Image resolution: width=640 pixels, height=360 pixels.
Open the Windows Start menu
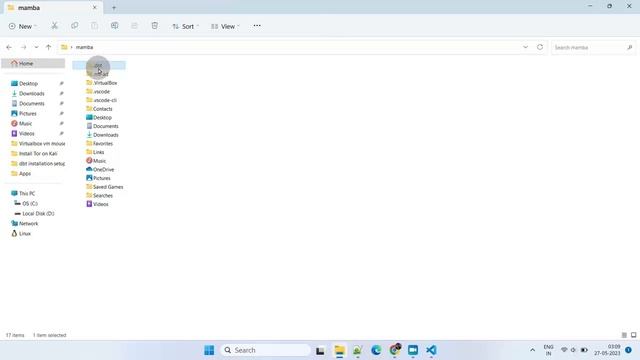point(209,350)
